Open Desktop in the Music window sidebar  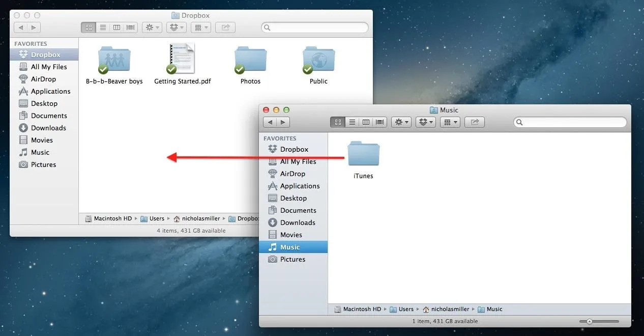tap(294, 198)
